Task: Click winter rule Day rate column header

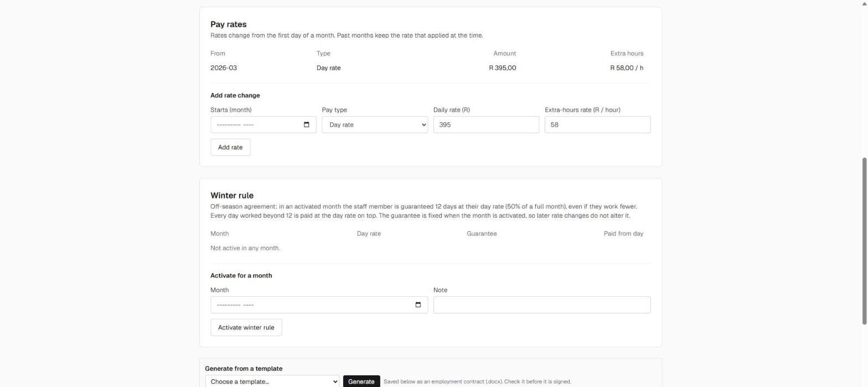Action: click(369, 234)
